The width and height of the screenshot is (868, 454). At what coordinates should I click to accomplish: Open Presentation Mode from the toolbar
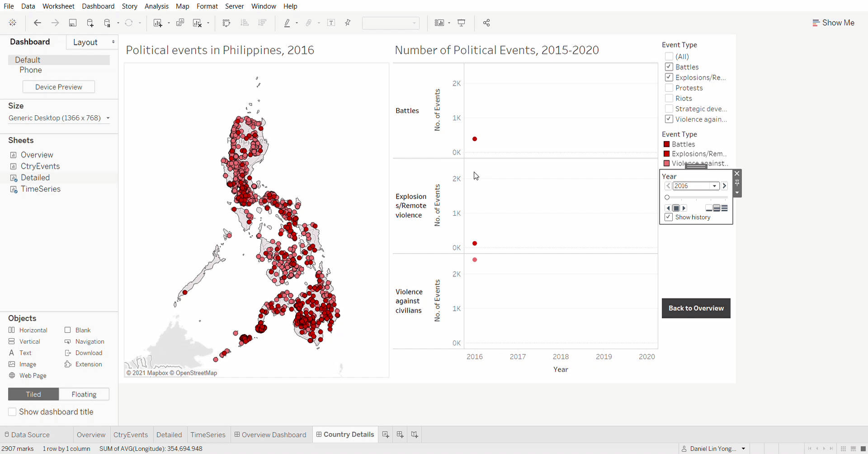tap(461, 23)
